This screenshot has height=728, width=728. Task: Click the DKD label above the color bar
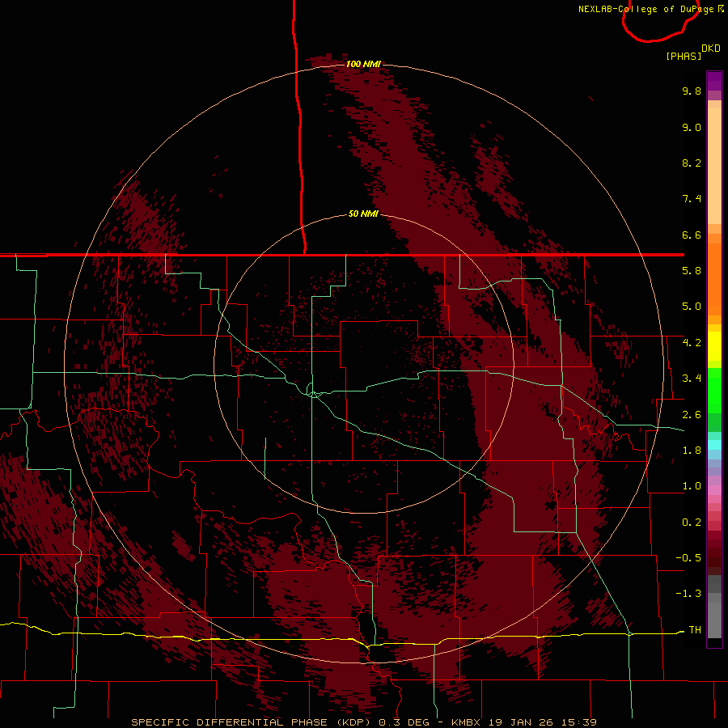pyautogui.click(x=711, y=49)
